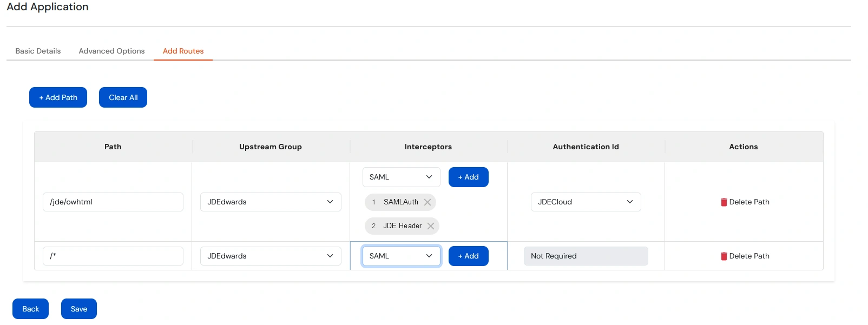The height and width of the screenshot is (325, 868).
Task: Click the Back button
Action: (30, 309)
